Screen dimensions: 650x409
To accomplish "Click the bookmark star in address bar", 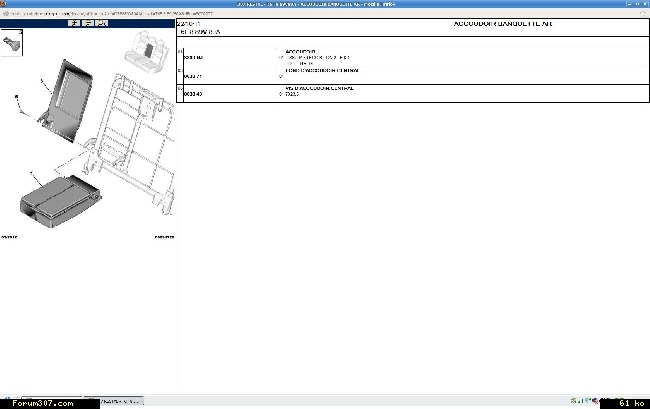I will point(643,13).
